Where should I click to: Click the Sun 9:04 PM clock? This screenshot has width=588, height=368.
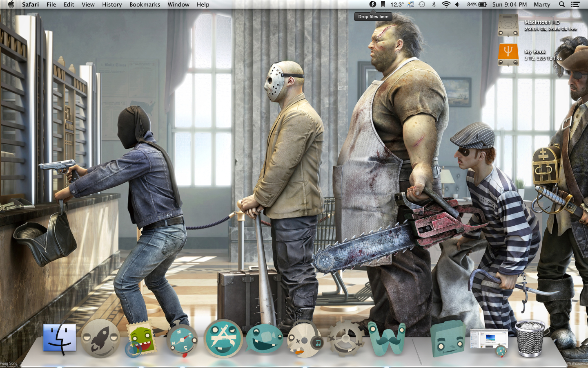pyautogui.click(x=510, y=4)
